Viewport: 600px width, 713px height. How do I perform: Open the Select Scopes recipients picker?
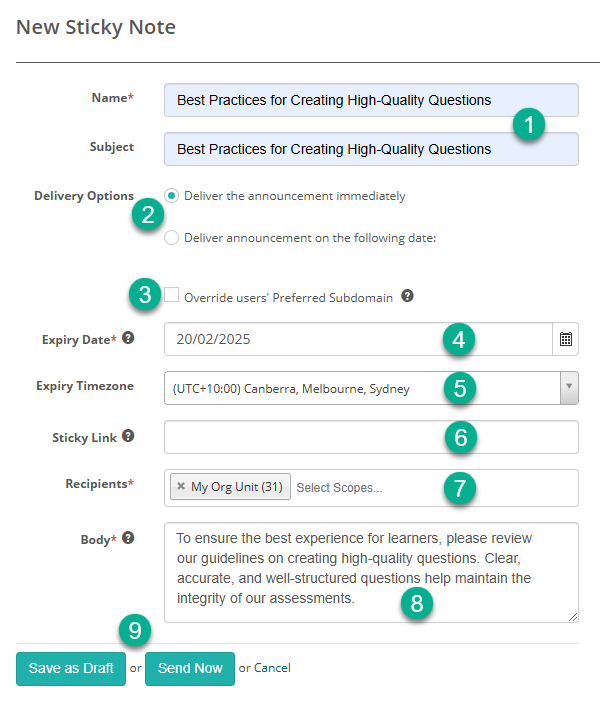pyautogui.click(x=360, y=488)
